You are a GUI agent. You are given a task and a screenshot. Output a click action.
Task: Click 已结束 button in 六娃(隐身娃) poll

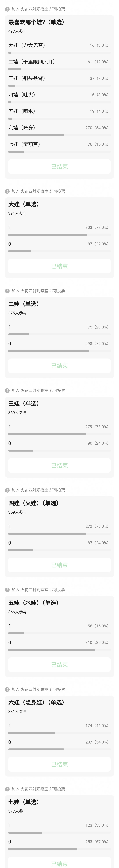[x=59, y=764]
